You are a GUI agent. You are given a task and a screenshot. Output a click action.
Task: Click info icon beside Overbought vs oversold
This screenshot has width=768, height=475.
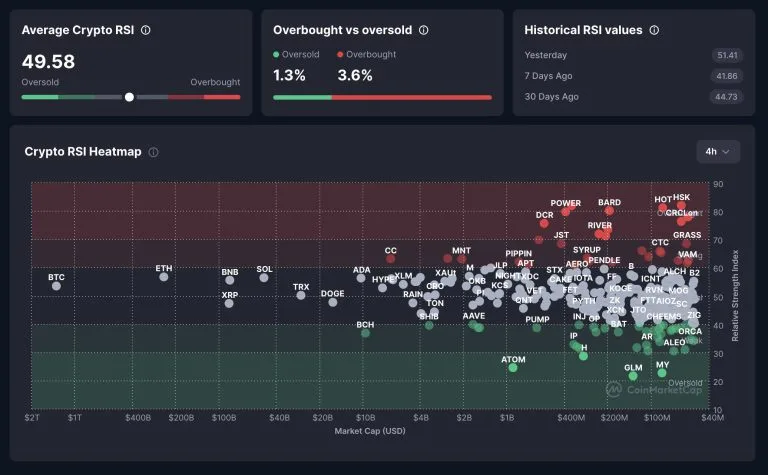point(424,30)
